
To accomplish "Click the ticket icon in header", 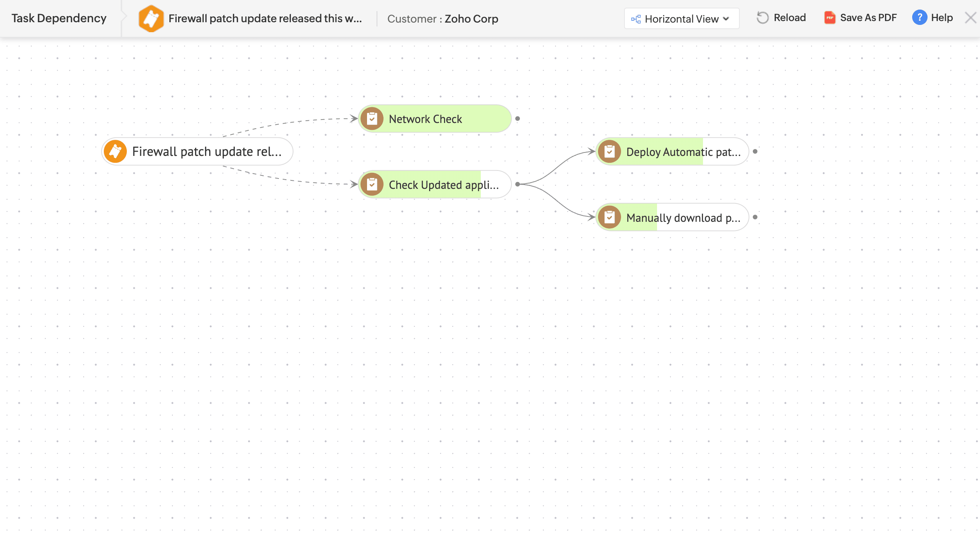I will coord(151,18).
